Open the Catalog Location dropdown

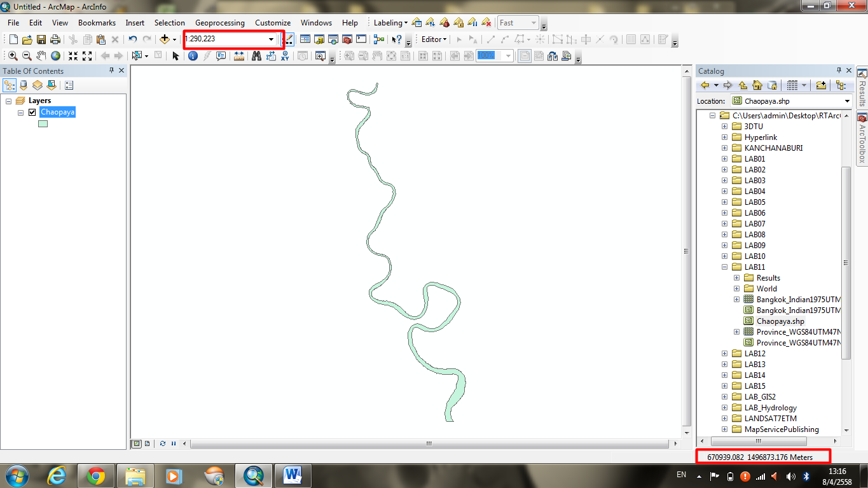point(847,101)
